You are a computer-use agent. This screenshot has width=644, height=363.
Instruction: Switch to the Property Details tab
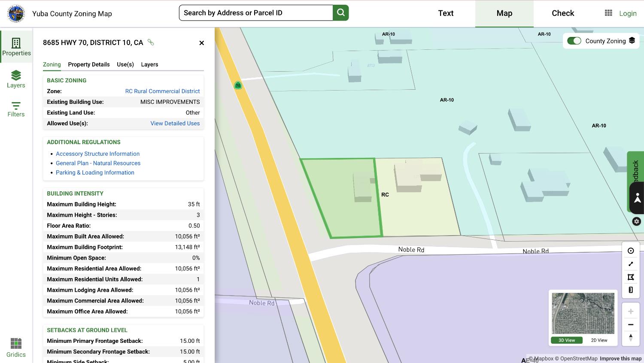pos(89,64)
